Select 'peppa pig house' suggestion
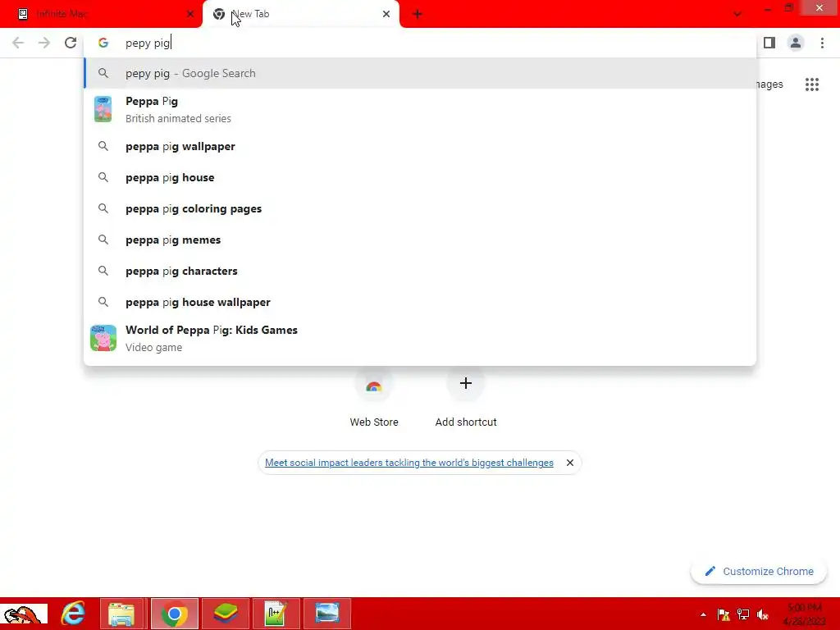840x630 pixels. [420, 177]
